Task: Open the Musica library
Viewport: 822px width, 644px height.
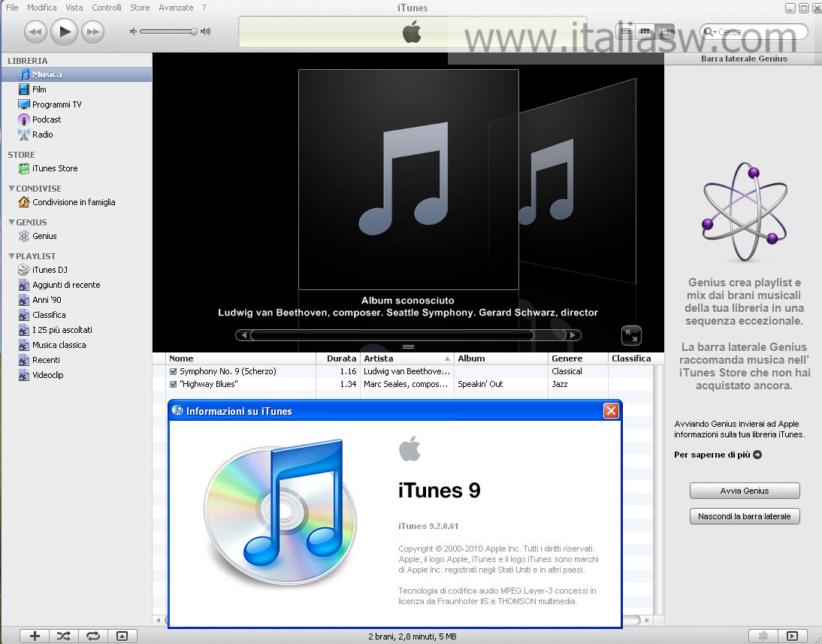Action: tap(77, 74)
